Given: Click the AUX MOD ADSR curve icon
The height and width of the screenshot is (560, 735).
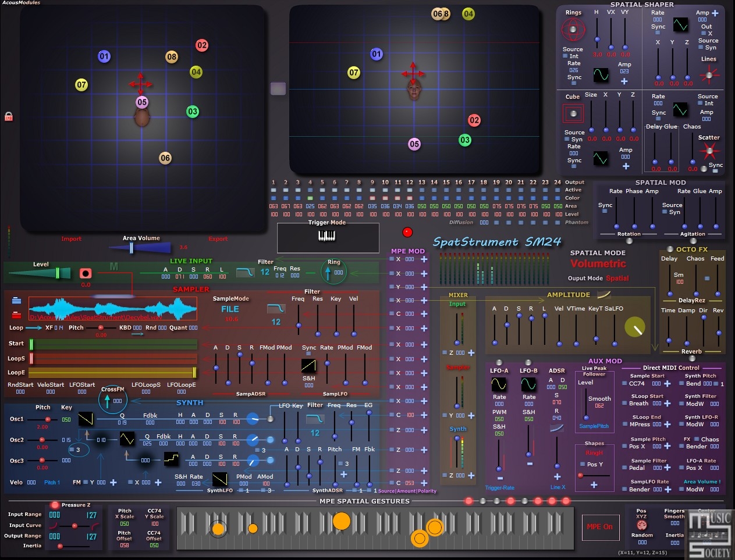Looking at the screenshot, I should tap(557, 428).
